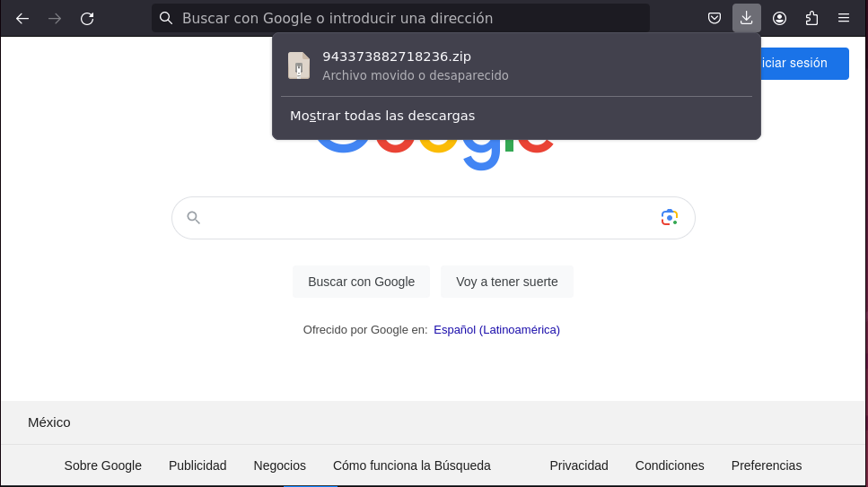Go back to the previous page

click(22, 18)
